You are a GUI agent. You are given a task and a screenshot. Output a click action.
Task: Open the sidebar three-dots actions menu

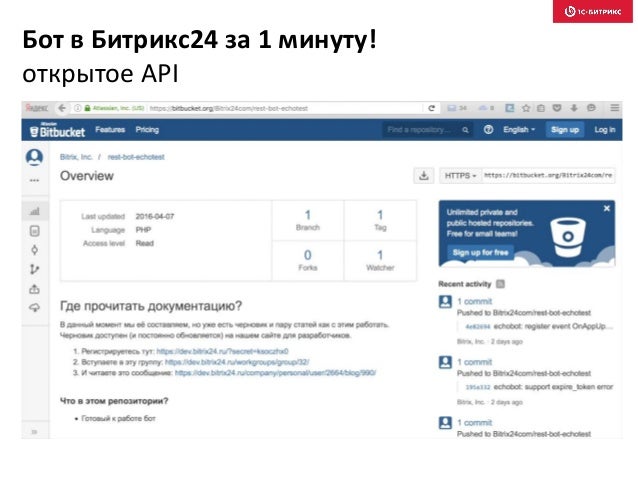coord(35,180)
